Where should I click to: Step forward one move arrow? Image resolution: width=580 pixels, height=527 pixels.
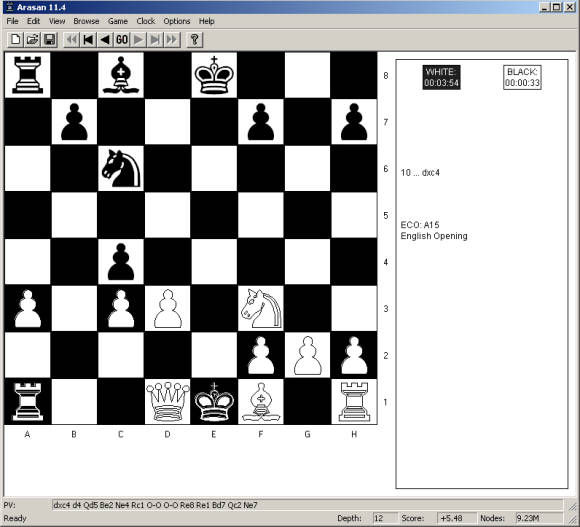139,40
